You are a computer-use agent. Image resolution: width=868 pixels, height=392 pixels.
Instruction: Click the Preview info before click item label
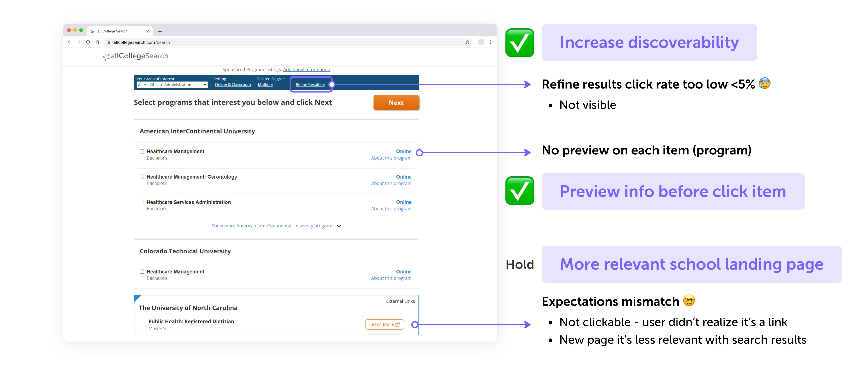pyautogui.click(x=672, y=191)
